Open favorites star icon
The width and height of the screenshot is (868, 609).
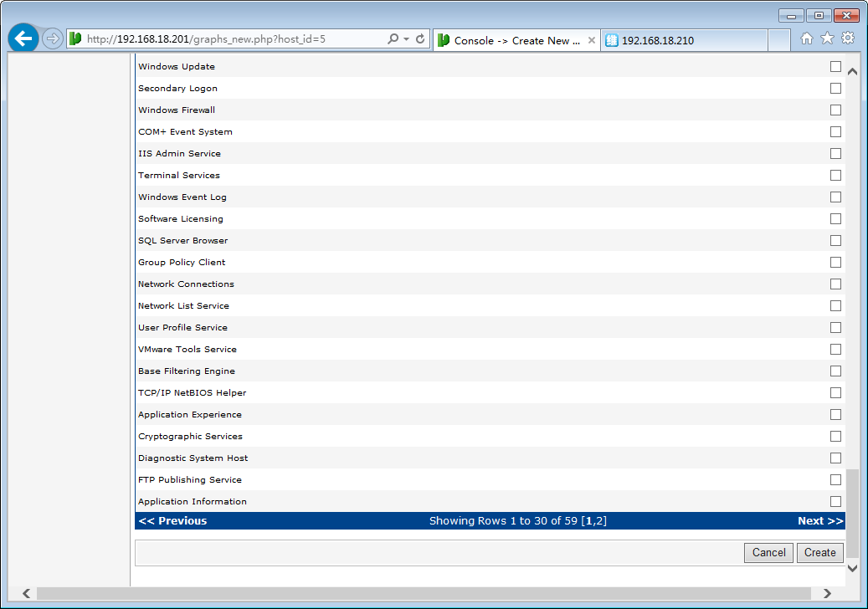click(827, 38)
